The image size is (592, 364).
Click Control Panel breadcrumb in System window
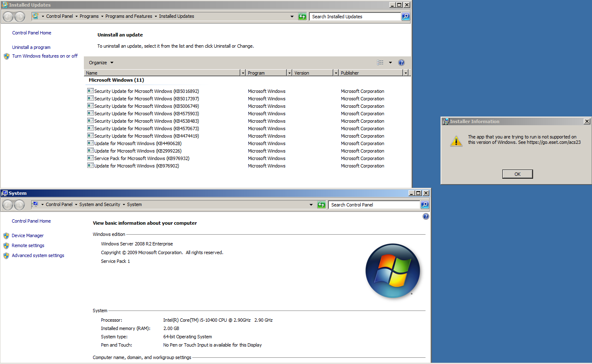(x=59, y=205)
